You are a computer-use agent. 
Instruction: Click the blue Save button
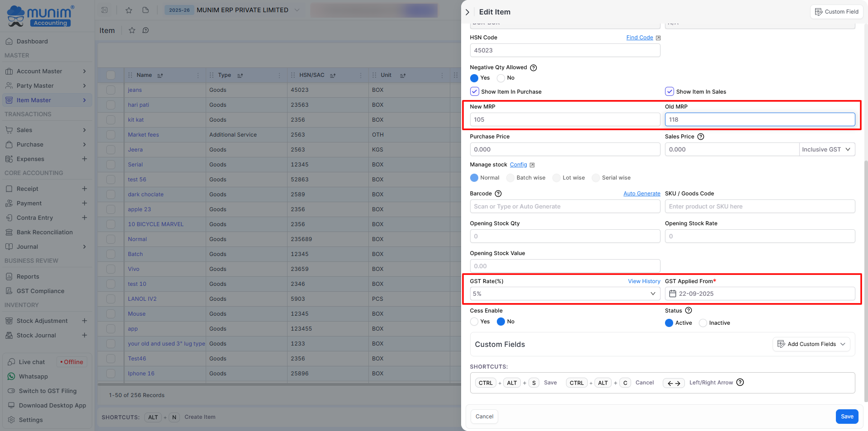[847, 417]
